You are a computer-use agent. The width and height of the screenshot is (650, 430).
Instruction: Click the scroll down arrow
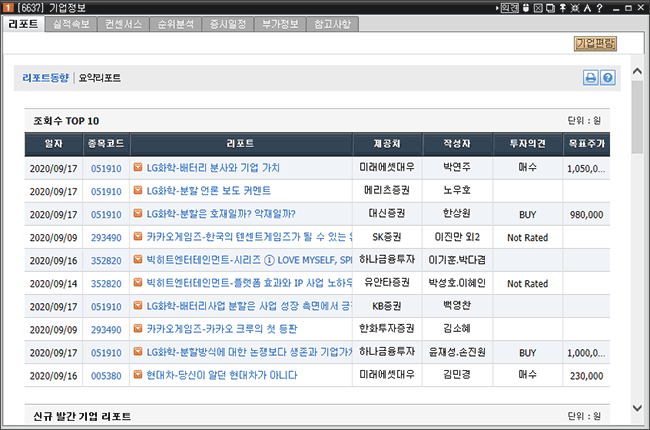pyautogui.click(x=638, y=408)
